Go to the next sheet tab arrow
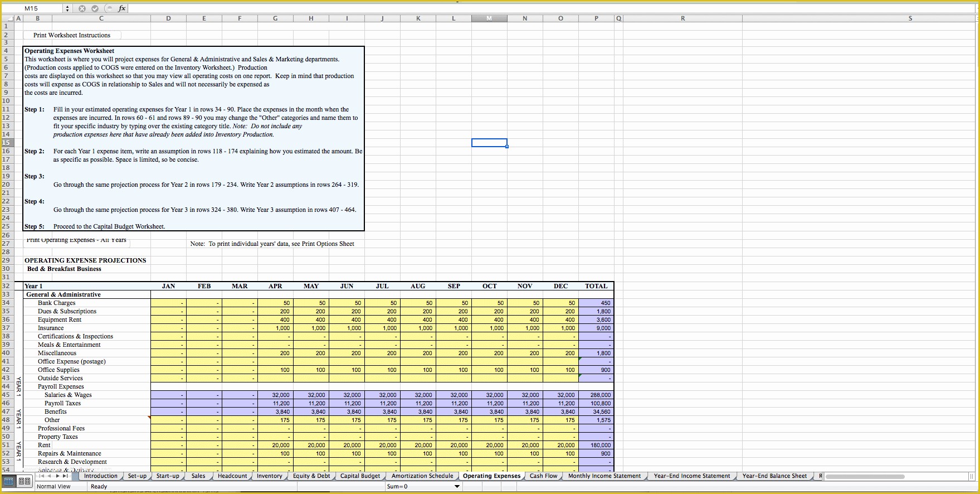 [x=57, y=476]
